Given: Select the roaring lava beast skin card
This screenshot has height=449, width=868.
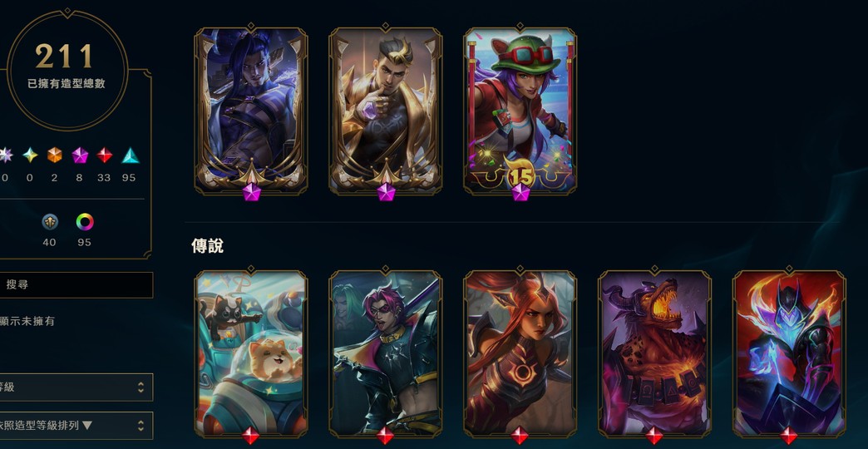Looking at the screenshot, I should (654, 354).
